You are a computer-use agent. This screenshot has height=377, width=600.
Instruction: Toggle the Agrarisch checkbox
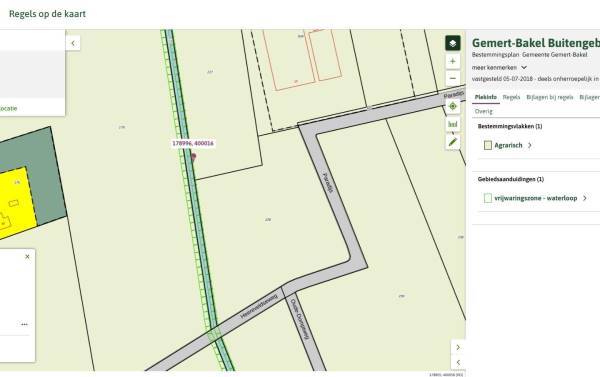pyautogui.click(x=488, y=145)
